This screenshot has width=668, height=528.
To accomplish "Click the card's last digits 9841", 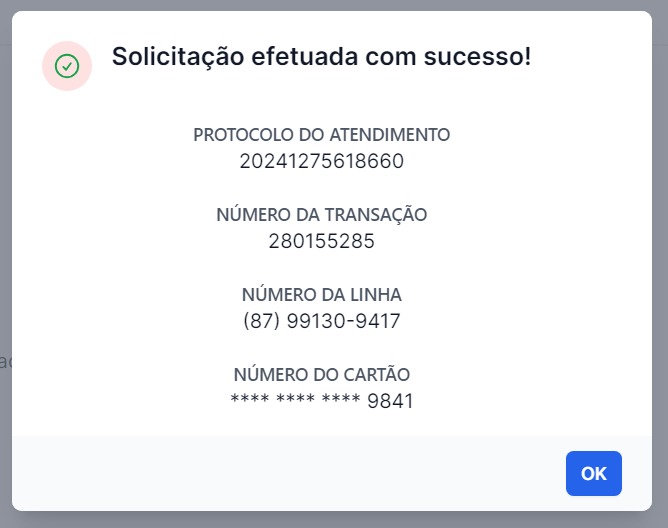I will click(x=390, y=401).
